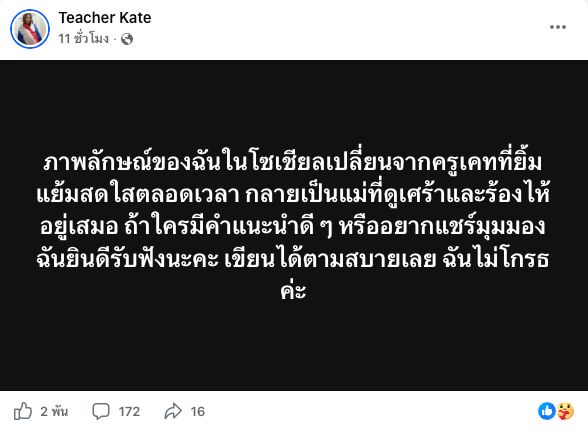Viewport: 588px width, 438px height.
Task: Click the post line starting อยู่เสมอ
Action: tap(293, 227)
